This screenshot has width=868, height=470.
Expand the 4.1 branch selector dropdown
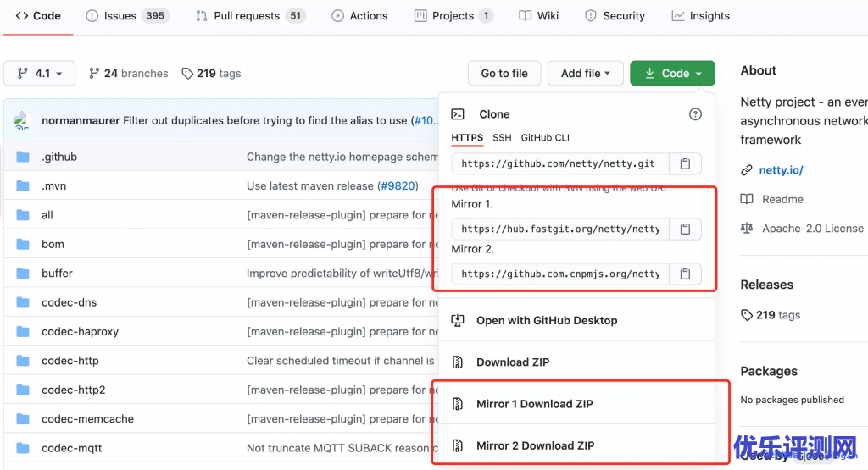[39, 74]
